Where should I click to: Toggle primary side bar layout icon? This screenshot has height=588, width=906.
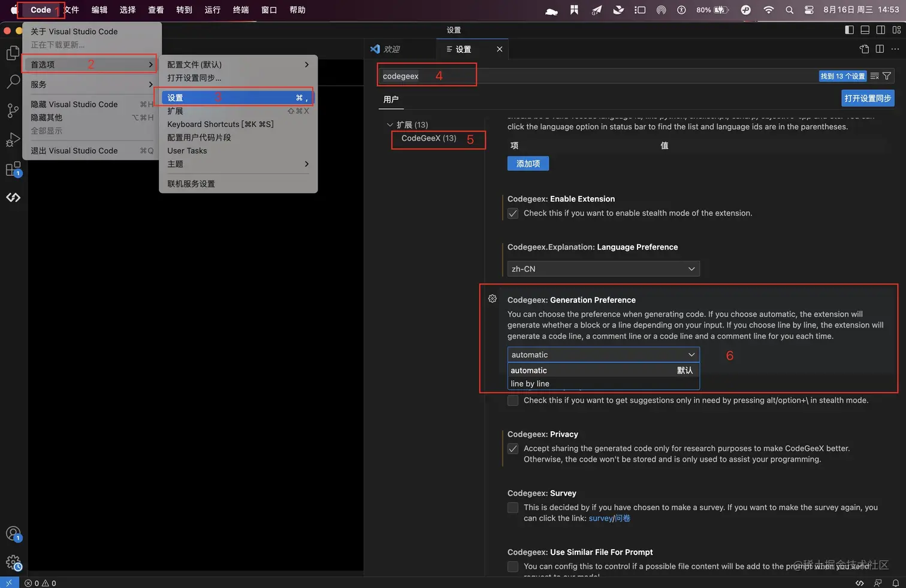coord(849,30)
